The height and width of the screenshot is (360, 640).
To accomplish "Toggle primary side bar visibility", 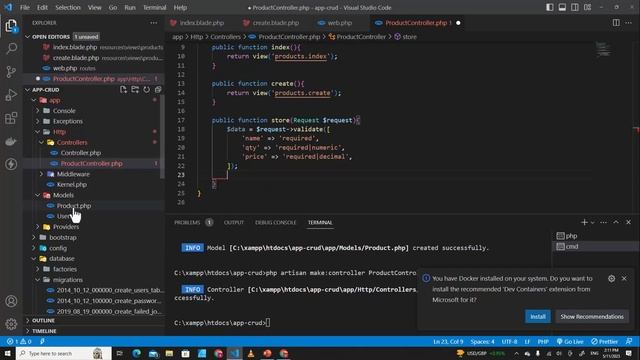I will point(550,7).
